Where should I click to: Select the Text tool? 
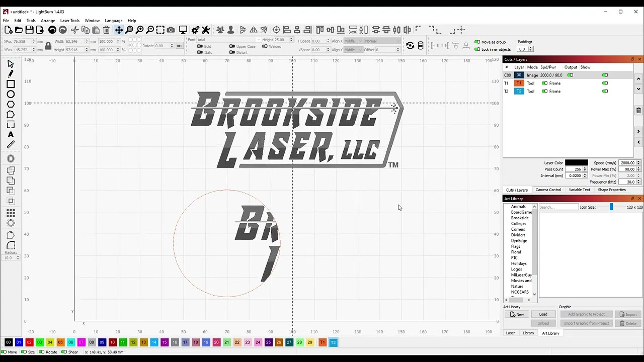(11, 135)
